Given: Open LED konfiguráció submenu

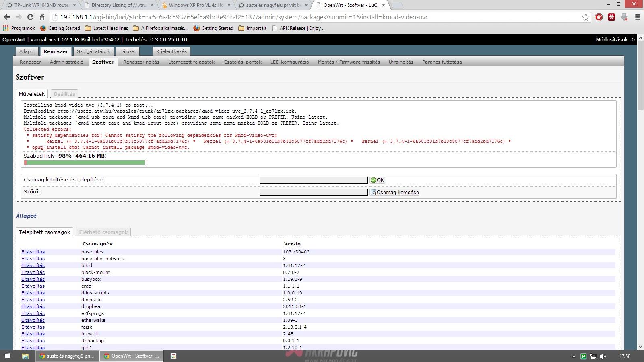Looking at the screenshot, I should [x=290, y=62].
